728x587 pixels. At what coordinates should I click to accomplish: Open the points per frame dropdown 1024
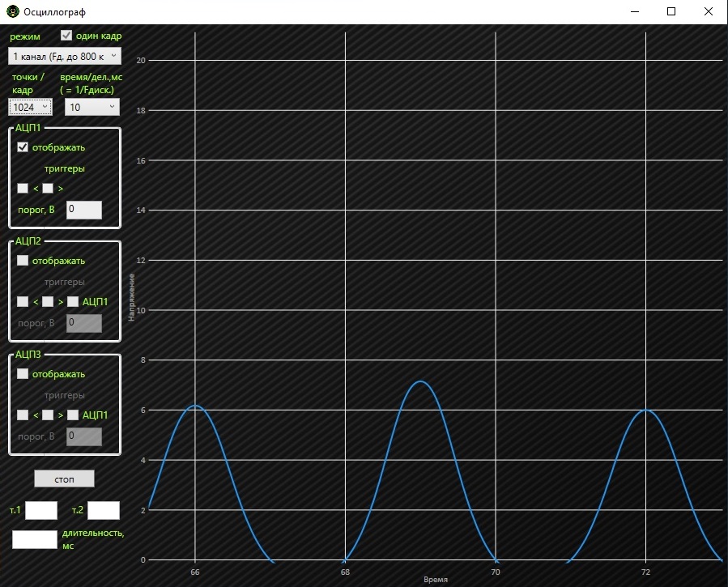(x=30, y=107)
